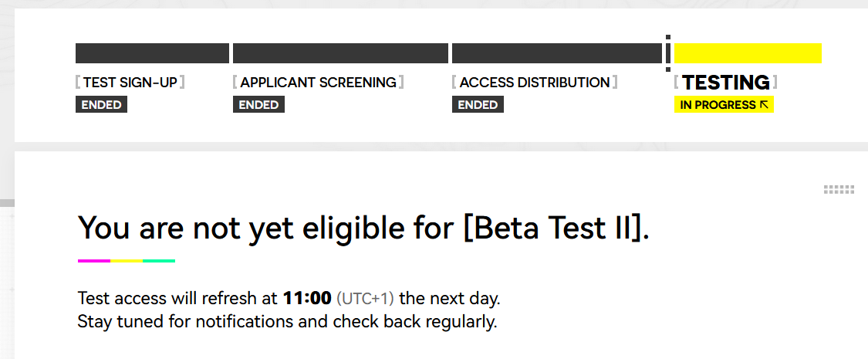The image size is (868, 359).
Task: Click the yellow IN PROGRESS badge
Action: point(718,105)
